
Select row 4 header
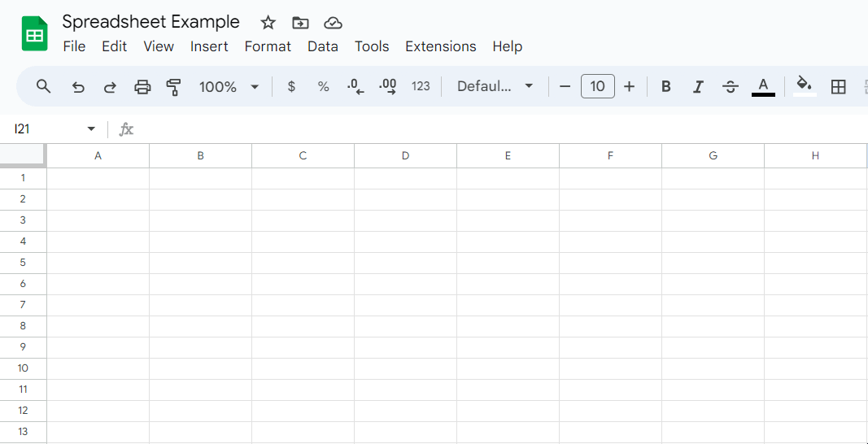coord(23,242)
